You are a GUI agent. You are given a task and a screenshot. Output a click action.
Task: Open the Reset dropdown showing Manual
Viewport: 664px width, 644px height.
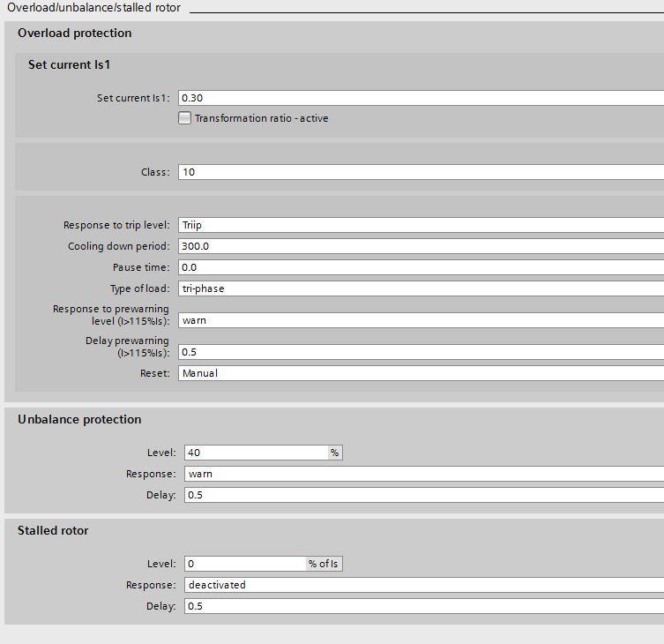point(421,373)
